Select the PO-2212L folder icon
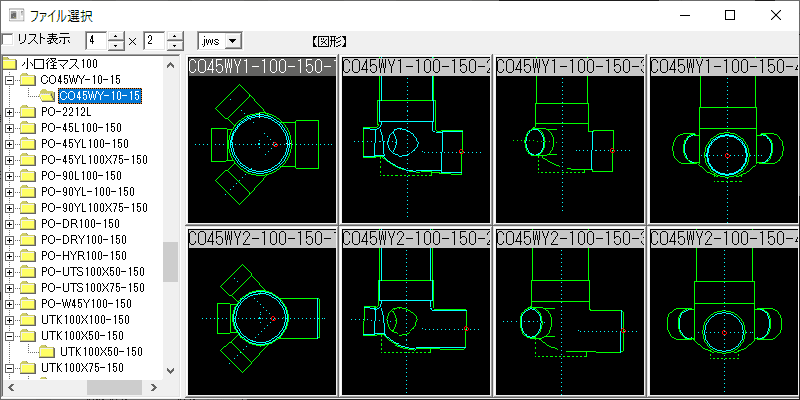The image size is (800, 400). pos(28,112)
